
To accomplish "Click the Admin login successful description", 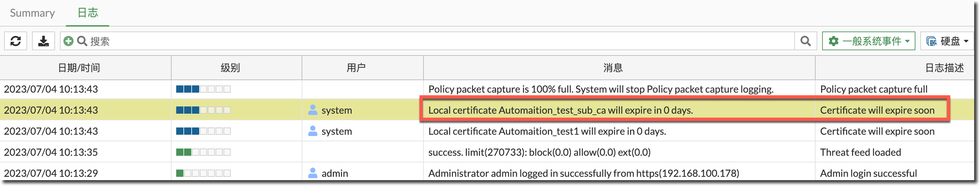I will pos(868,173).
